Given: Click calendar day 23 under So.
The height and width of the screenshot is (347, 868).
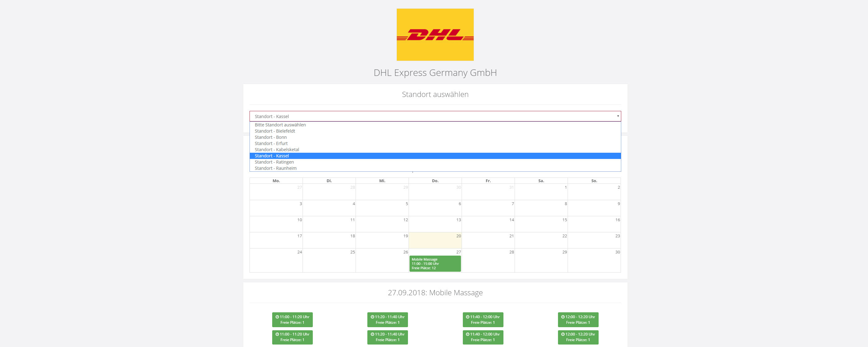Looking at the screenshot, I should click(x=594, y=240).
